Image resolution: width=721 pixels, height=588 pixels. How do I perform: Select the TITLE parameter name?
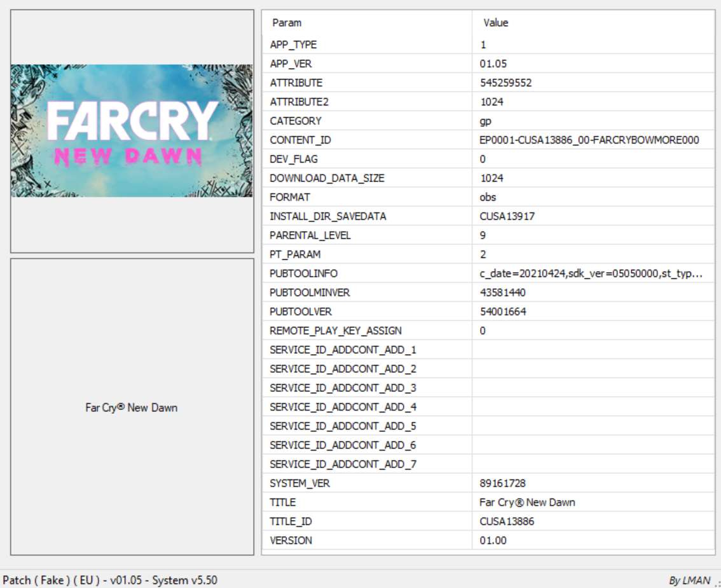point(283,502)
